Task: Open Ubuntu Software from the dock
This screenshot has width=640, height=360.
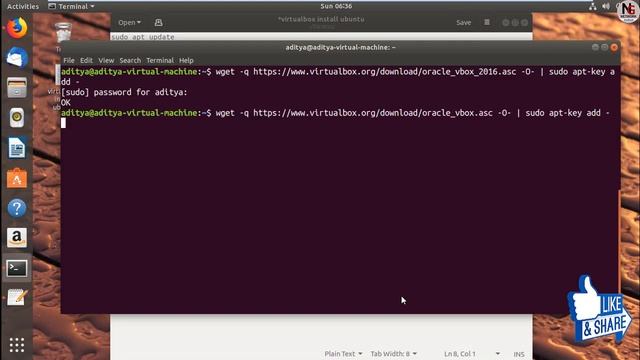Action: 17,178
